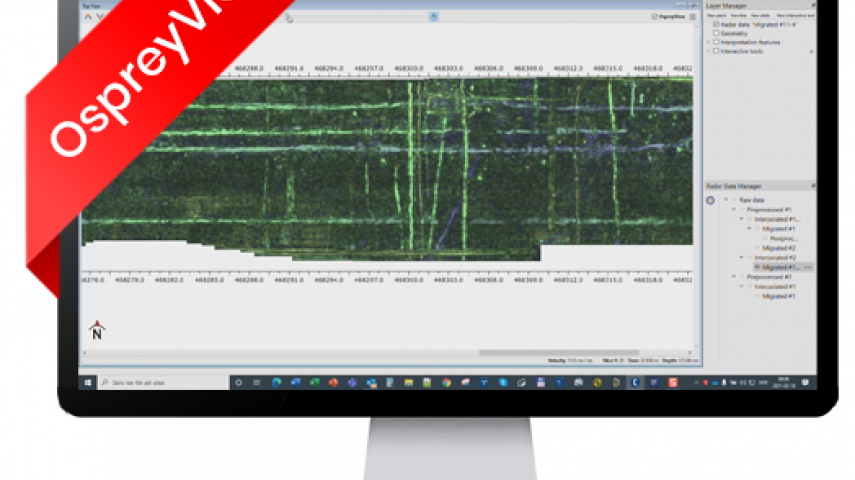Click the right scroll arrow of horizontal scrollbar
Image resolution: width=855 pixels, height=480 pixels.
click(x=690, y=353)
